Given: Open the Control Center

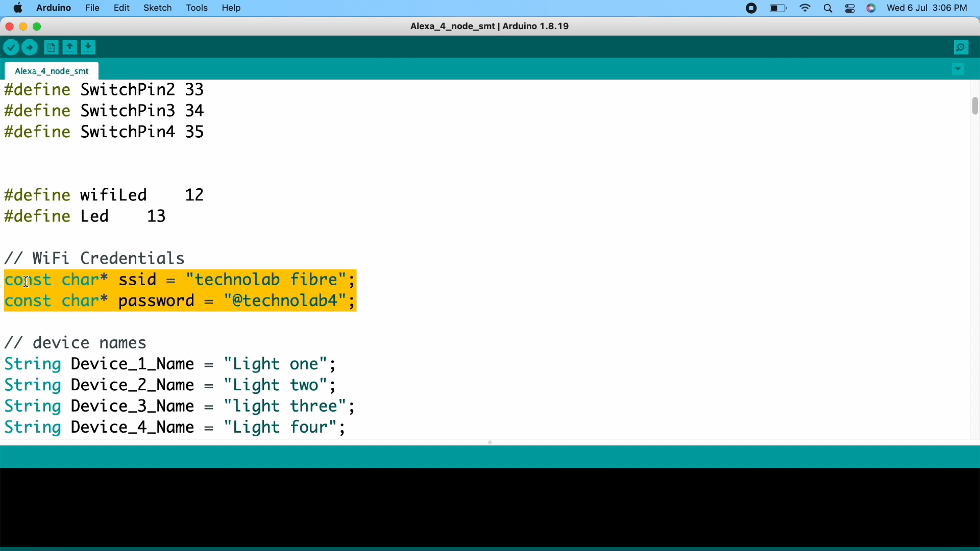Looking at the screenshot, I should 850,9.
